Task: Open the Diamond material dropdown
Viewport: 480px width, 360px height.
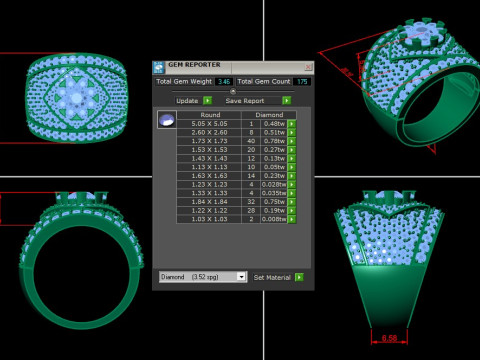Action: pos(241,277)
